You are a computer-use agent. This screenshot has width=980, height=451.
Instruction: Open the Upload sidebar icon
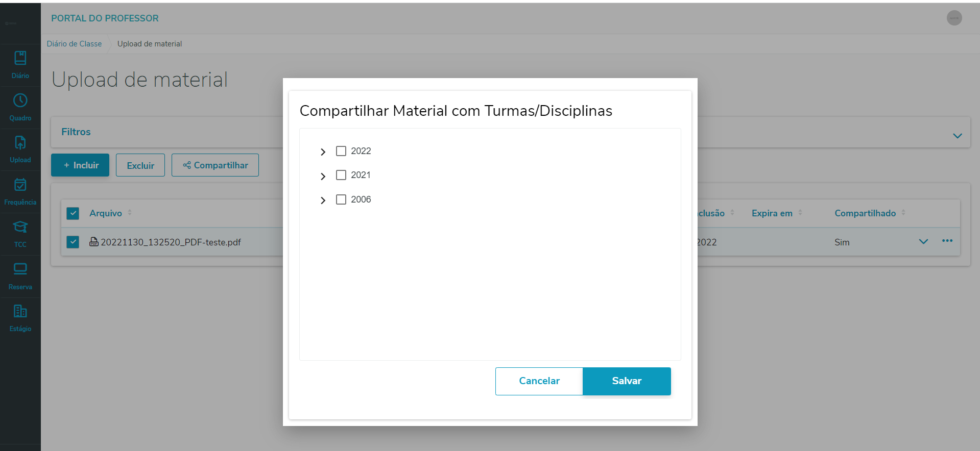click(x=20, y=143)
